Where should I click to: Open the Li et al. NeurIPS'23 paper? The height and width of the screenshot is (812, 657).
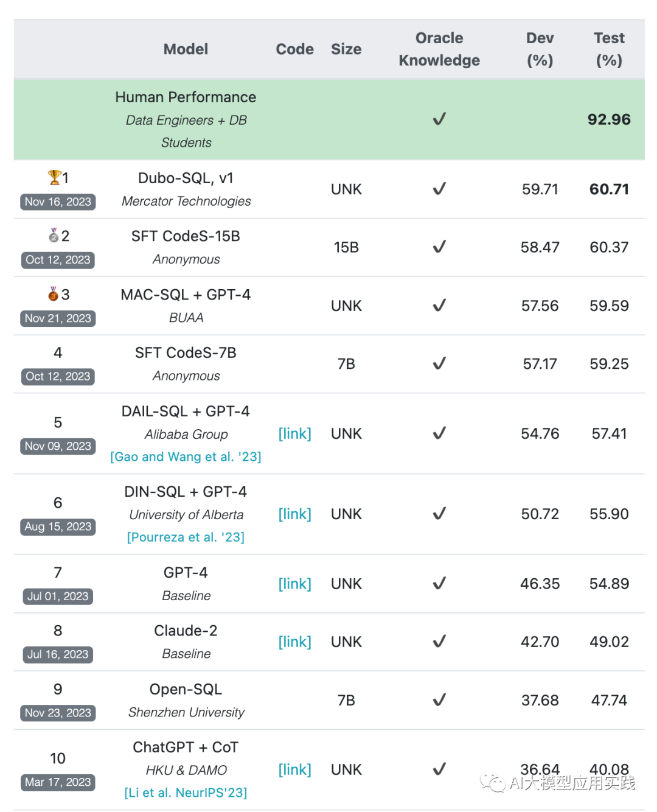(x=186, y=793)
